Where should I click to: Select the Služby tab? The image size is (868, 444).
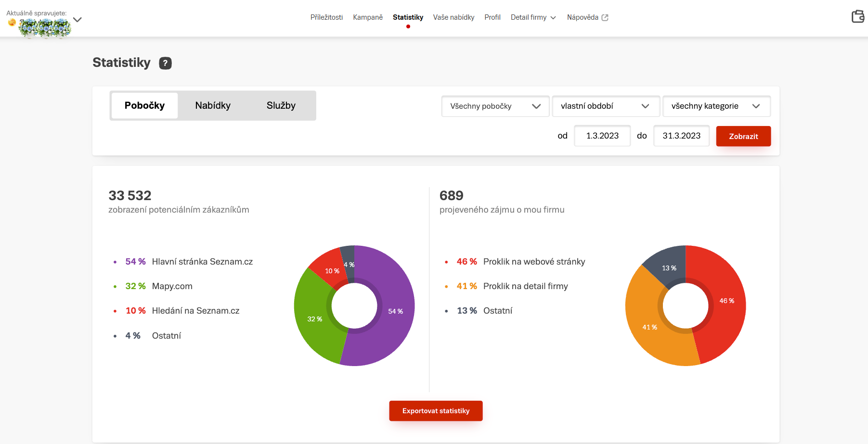coord(281,105)
